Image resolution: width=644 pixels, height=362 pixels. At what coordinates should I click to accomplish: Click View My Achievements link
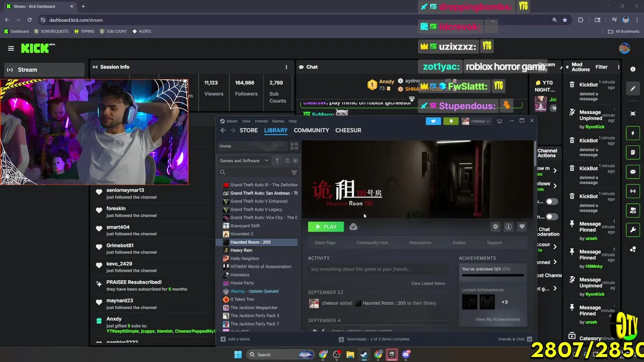(498, 319)
